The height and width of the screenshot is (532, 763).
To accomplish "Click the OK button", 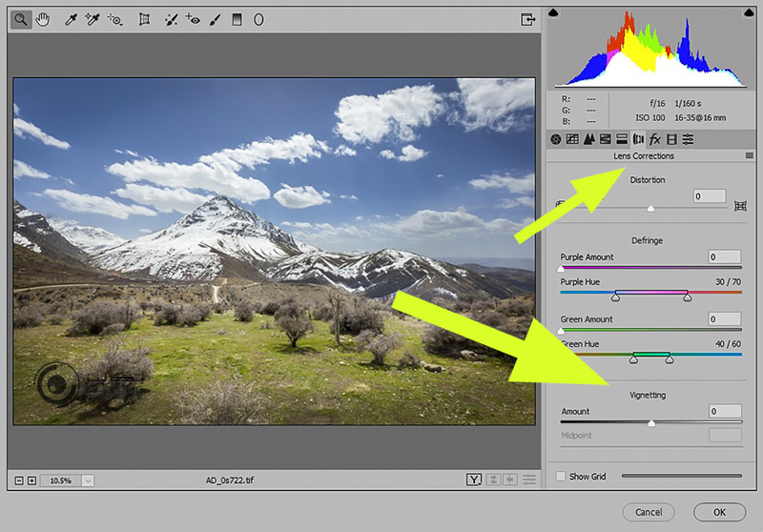I will coord(719,512).
